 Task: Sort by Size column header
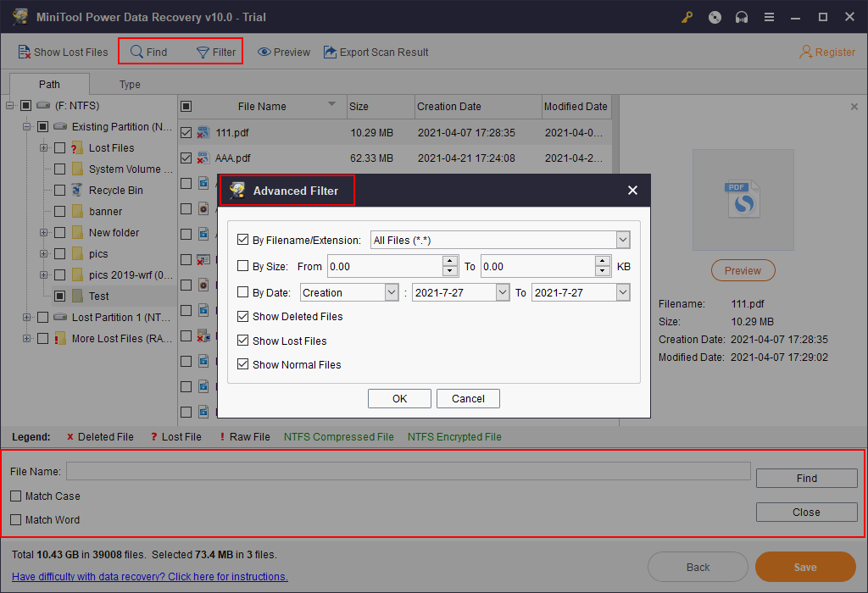pos(381,106)
